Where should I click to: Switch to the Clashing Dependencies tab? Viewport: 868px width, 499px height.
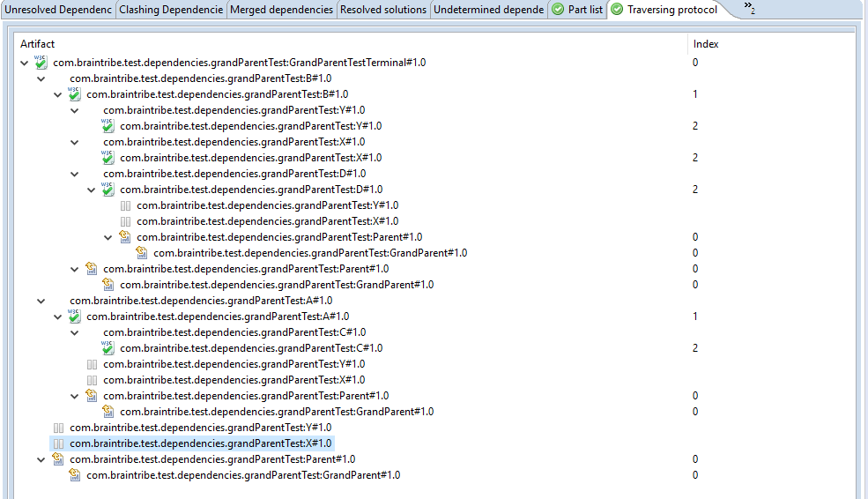pyautogui.click(x=171, y=10)
